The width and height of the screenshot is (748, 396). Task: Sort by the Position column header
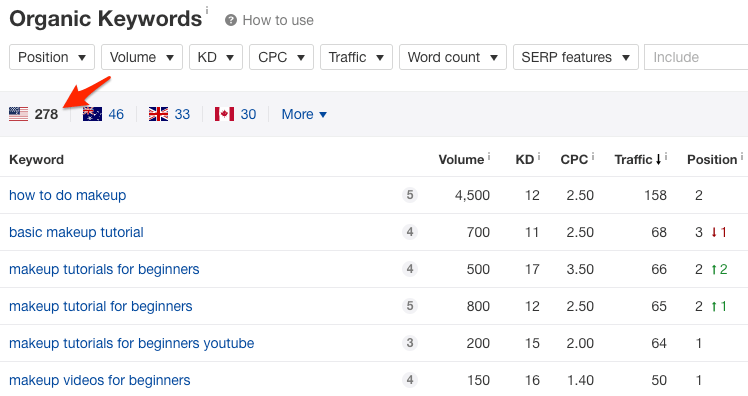[x=712, y=159]
